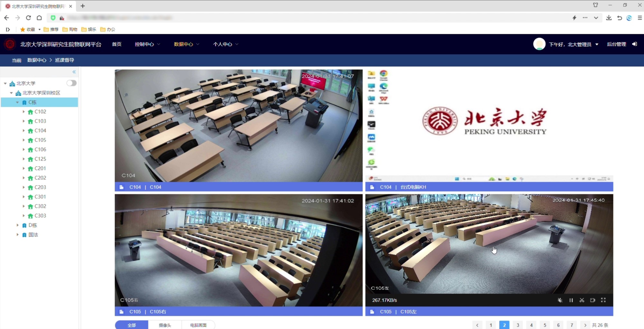The image size is (644, 329).
Task: Unmute audio on the C105左 video
Action: [560, 300]
